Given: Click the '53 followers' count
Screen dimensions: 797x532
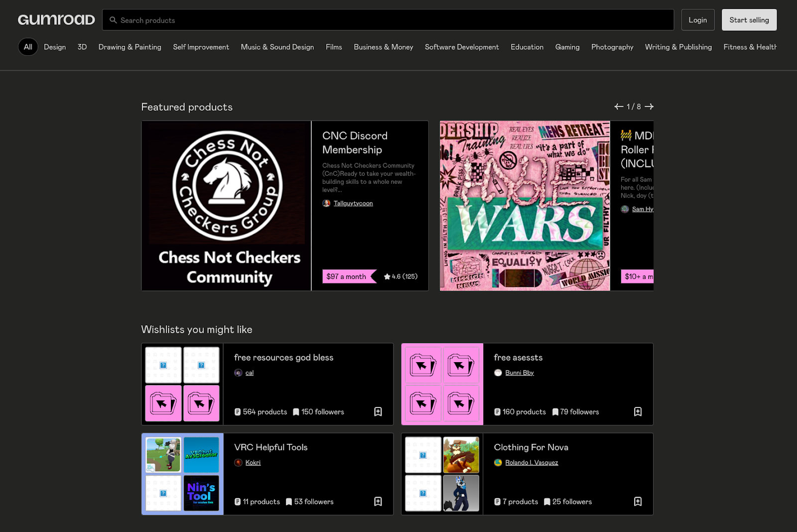Looking at the screenshot, I should coord(310,502).
